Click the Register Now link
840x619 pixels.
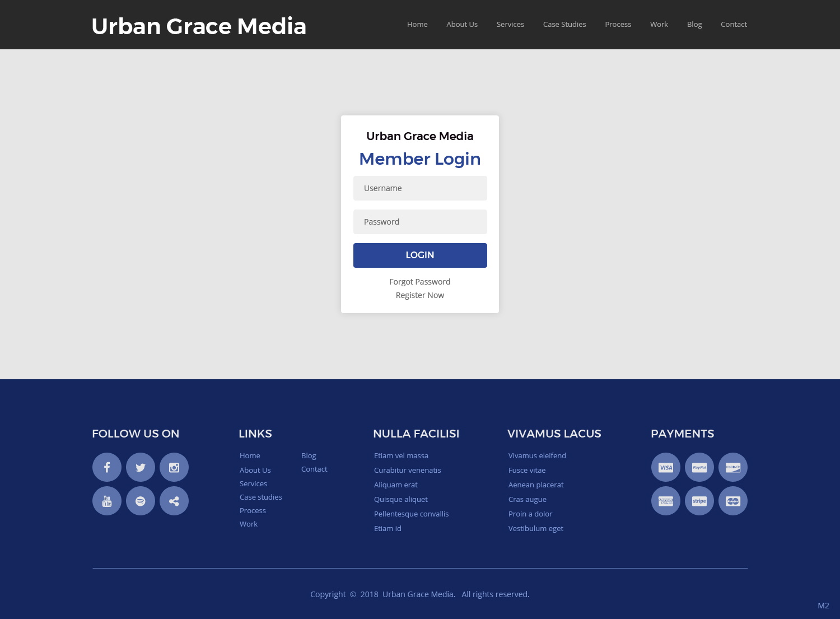tap(419, 295)
